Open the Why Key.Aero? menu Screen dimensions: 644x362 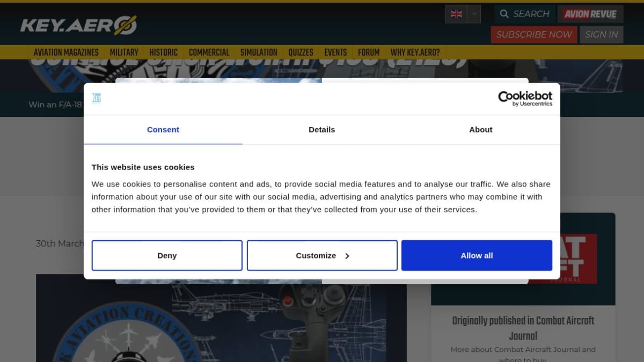(x=415, y=53)
